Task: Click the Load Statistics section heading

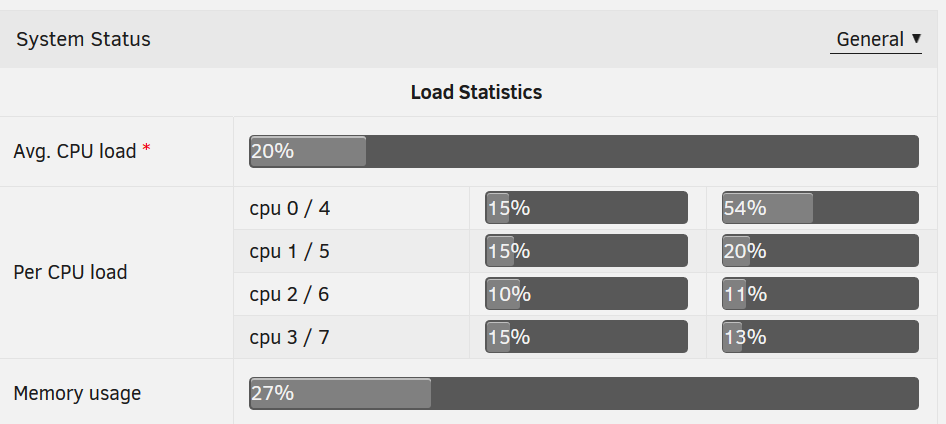Action: (x=477, y=92)
